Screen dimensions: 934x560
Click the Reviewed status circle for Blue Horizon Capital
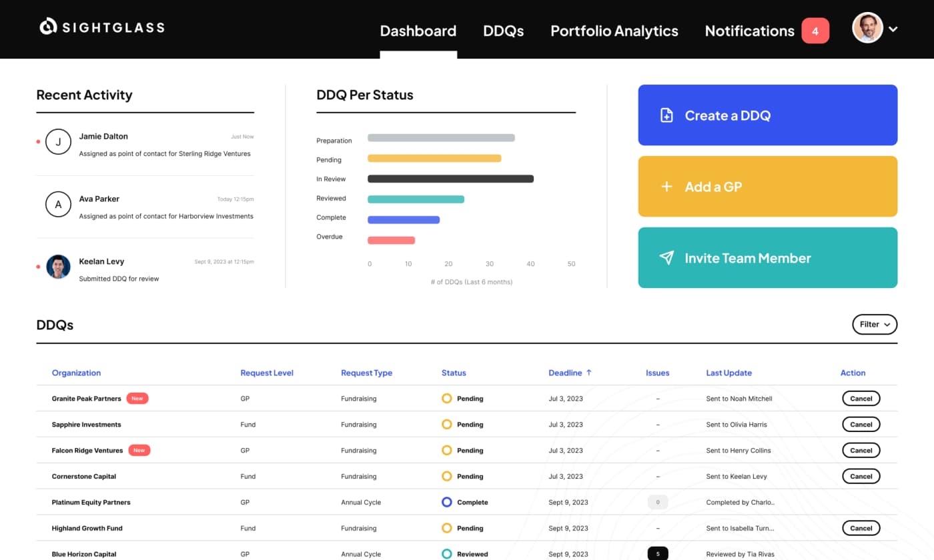pos(447,554)
